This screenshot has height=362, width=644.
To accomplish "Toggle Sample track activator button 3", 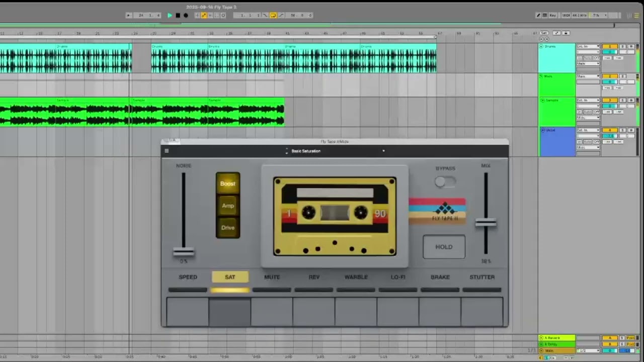I will click(x=610, y=100).
